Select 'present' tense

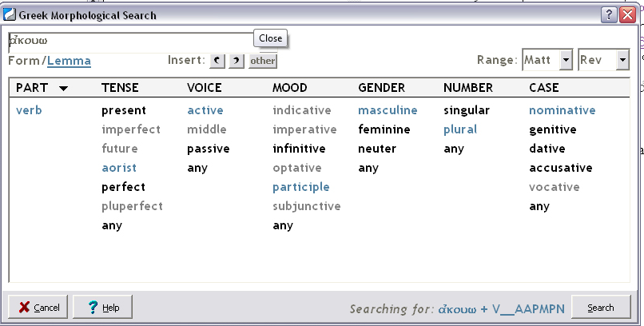(124, 110)
